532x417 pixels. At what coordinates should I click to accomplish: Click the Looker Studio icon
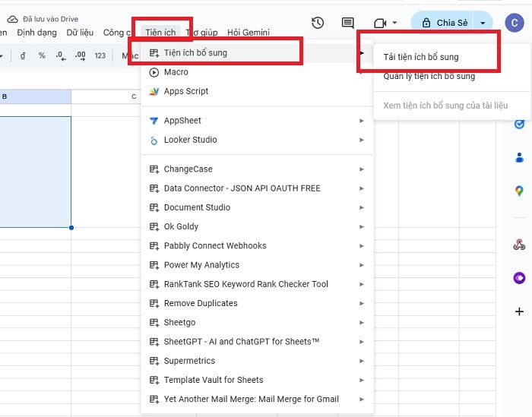pyautogui.click(x=154, y=141)
